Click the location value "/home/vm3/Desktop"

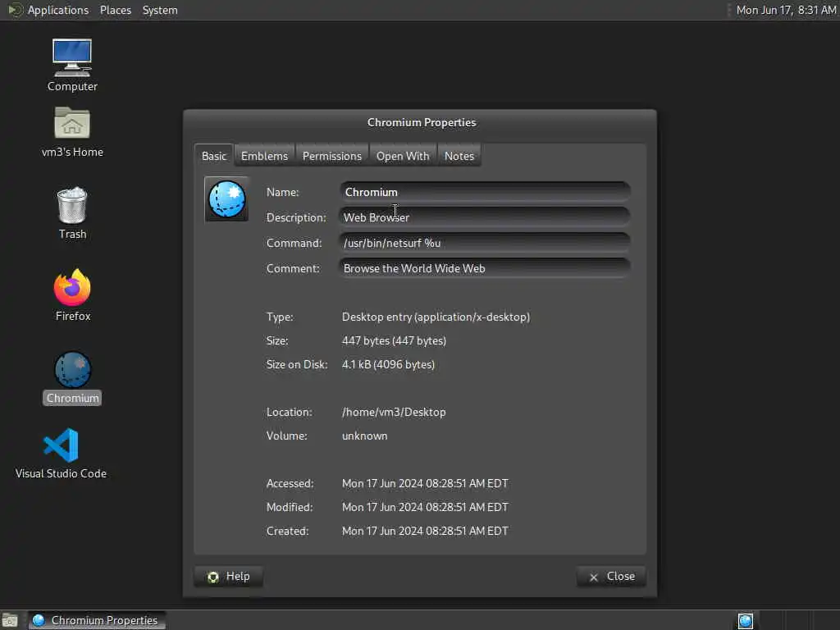(x=394, y=412)
